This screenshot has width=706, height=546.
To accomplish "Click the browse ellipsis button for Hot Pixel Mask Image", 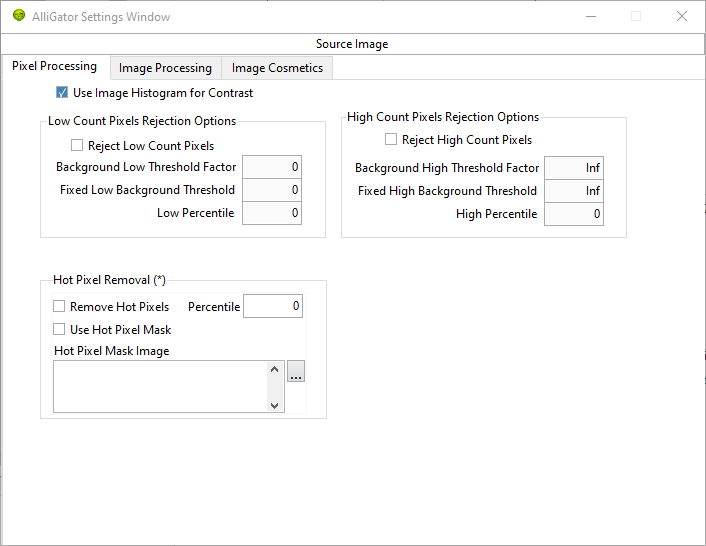I will tap(296, 371).
